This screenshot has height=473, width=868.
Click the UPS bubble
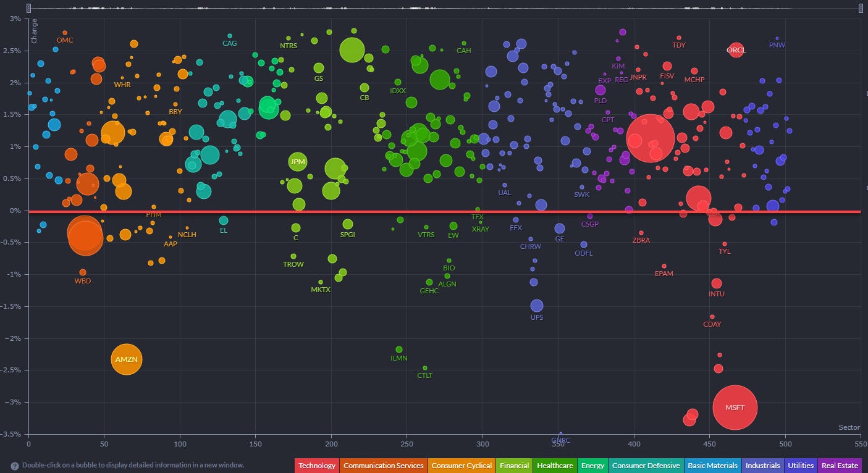pyautogui.click(x=537, y=306)
